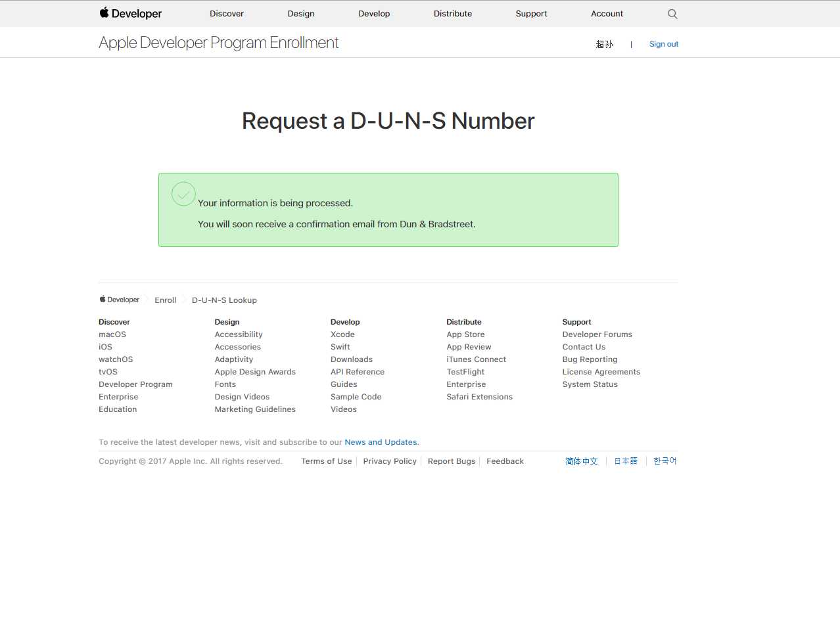This screenshot has width=840, height=636.
Task: Open the Report Bugs link
Action: (x=452, y=461)
